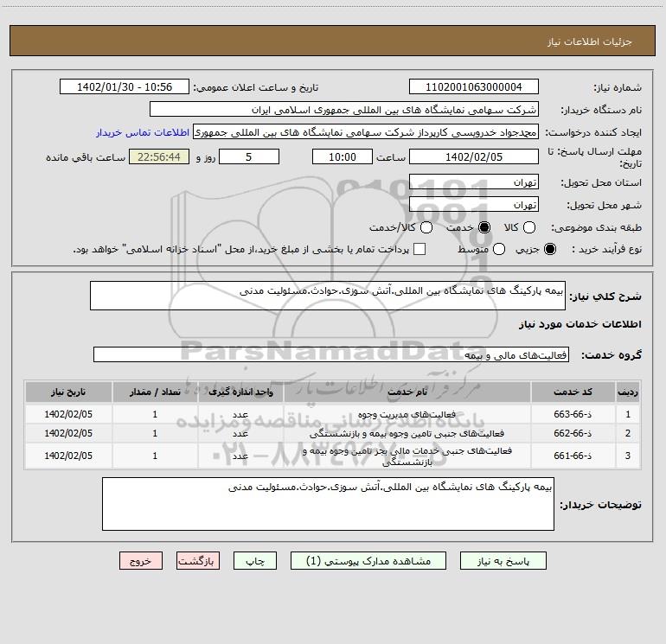Click the نام دستگاه خریدار field
The image size is (666, 644).
click(x=344, y=110)
